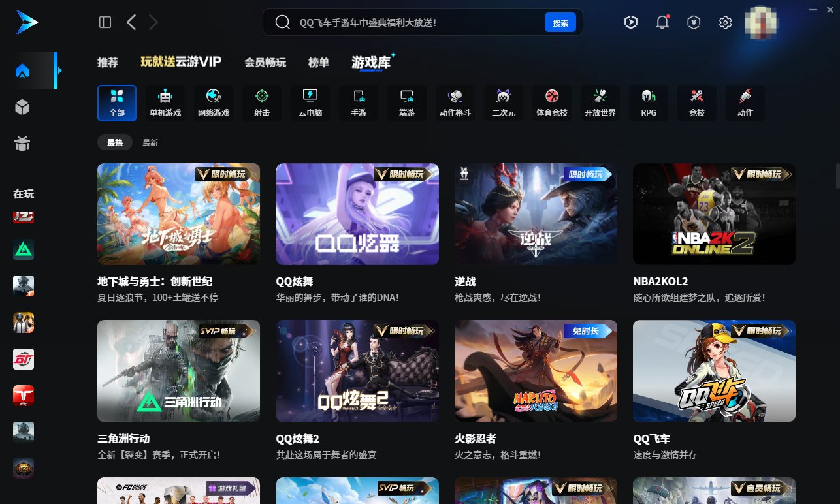
Task: Filter by RPG category
Action: coord(649,103)
